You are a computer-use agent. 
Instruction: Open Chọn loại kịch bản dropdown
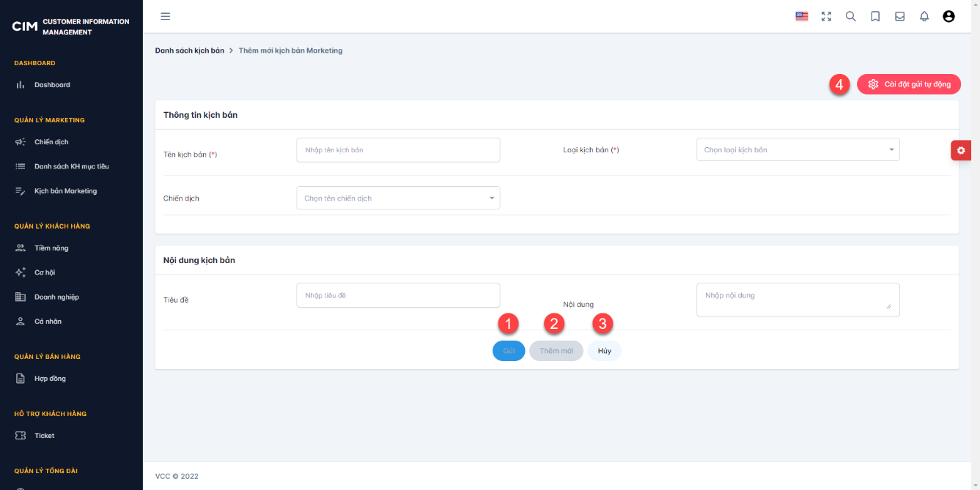(798, 149)
